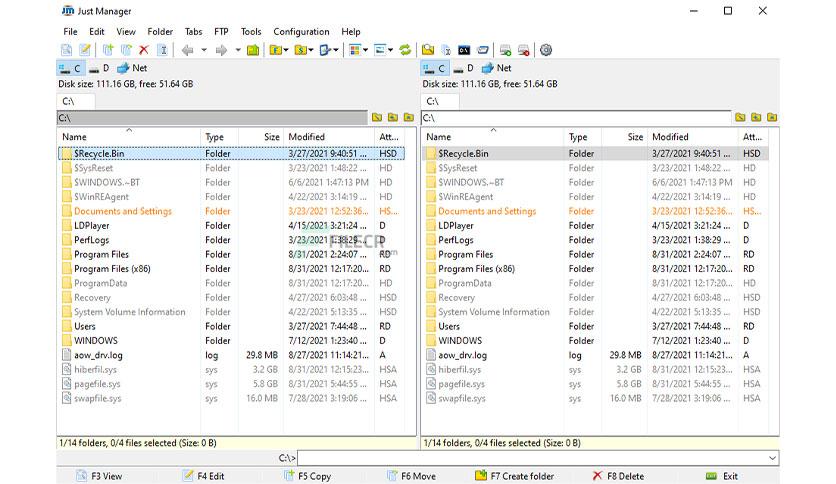Expand the command line history dropdown
Image resolution: width=836 pixels, height=484 pixels.
[x=772, y=458]
